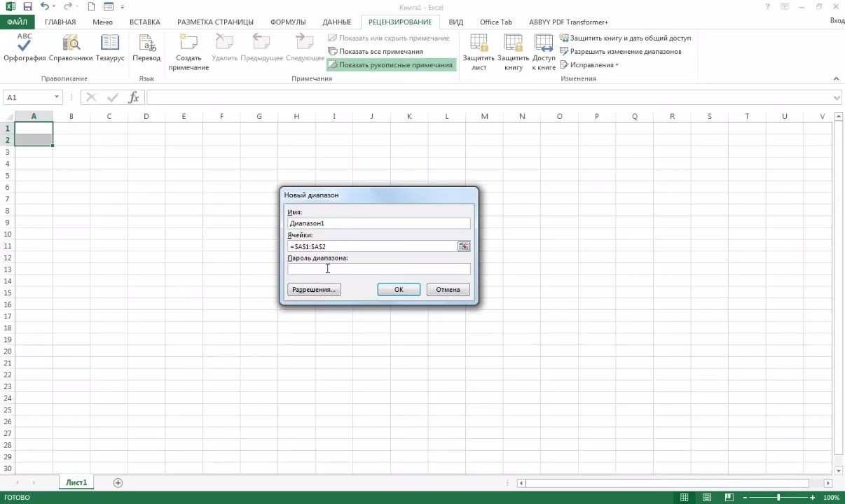The width and height of the screenshot is (845, 504).
Task: Switch to the ВИД ribbon tab
Action: 455,22
